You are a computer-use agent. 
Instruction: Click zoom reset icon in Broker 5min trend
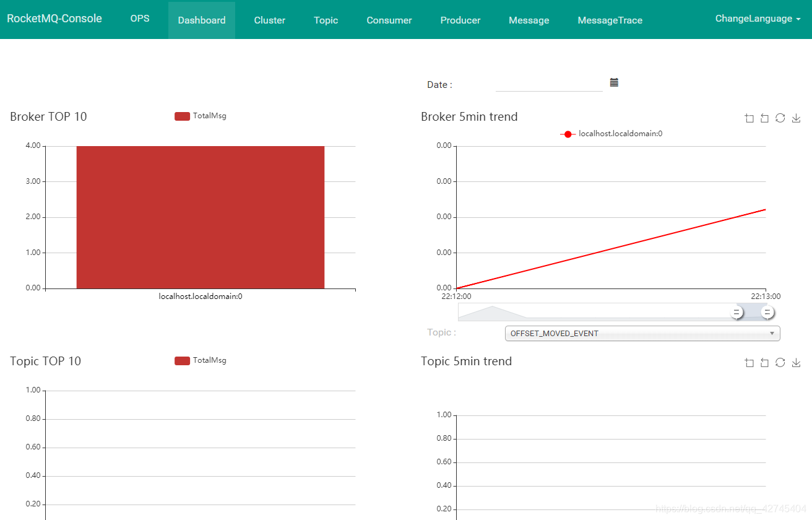click(x=764, y=118)
